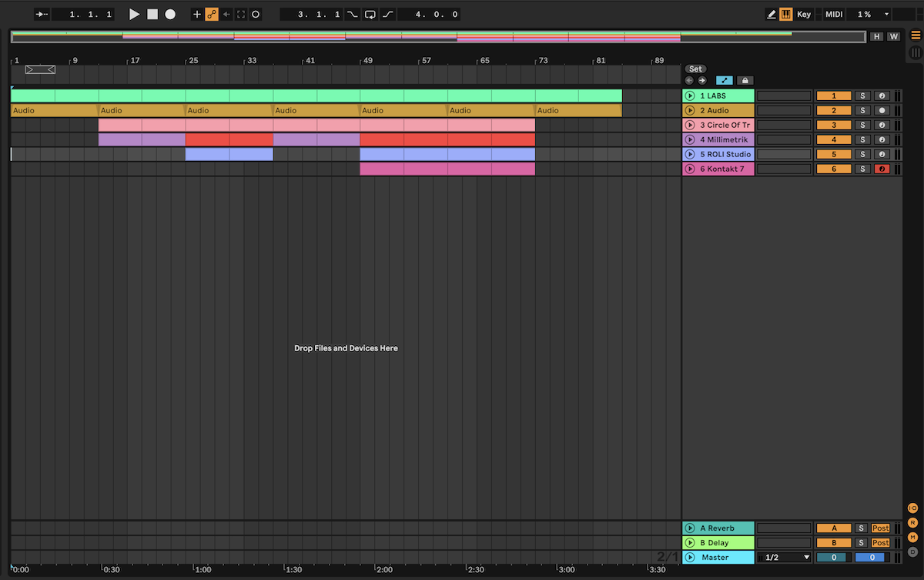This screenshot has height=580, width=924.
Task: Toggle the Lock Envelopes icon
Action: (745, 80)
